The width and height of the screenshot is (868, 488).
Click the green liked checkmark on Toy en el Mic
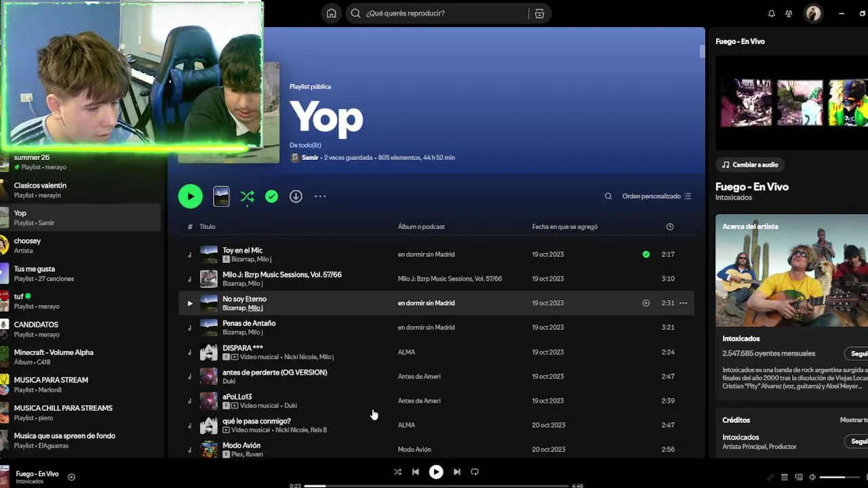(x=646, y=255)
